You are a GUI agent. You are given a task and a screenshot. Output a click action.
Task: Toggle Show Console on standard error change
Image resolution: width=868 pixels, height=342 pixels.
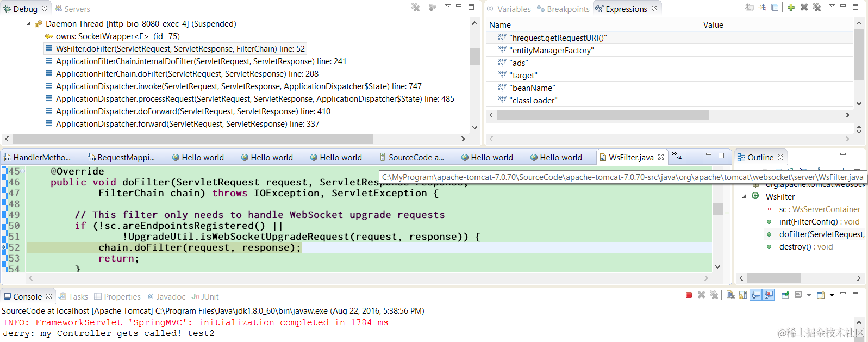click(768, 295)
